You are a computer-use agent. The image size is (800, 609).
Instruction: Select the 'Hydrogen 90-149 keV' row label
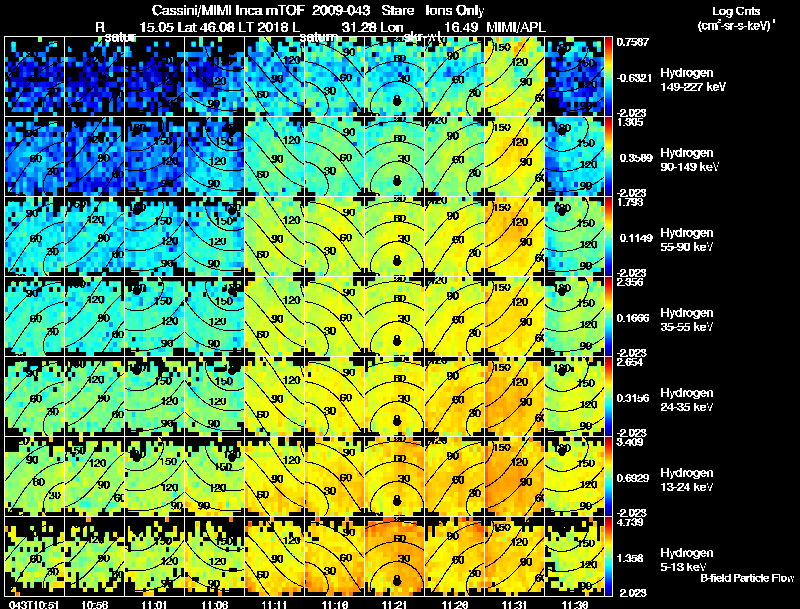(x=690, y=160)
